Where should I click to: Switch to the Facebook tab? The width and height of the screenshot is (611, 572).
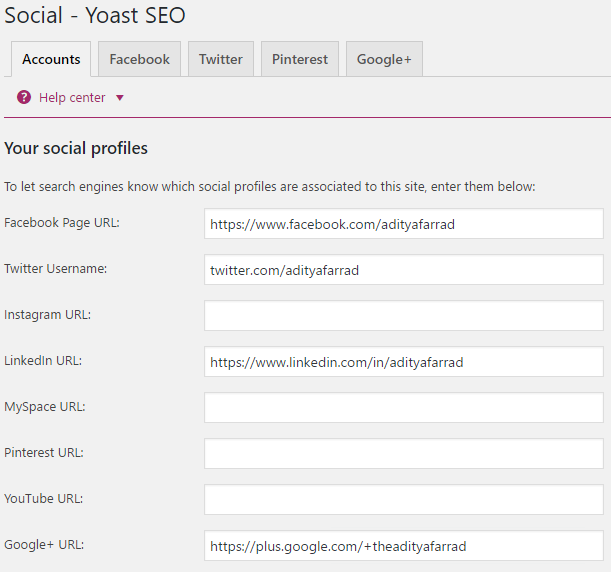point(139,59)
